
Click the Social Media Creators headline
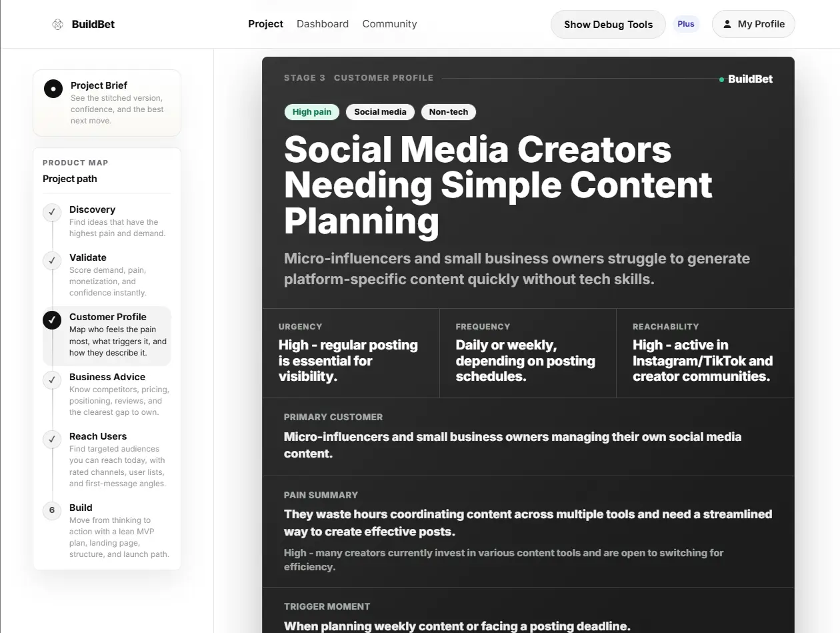498,185
